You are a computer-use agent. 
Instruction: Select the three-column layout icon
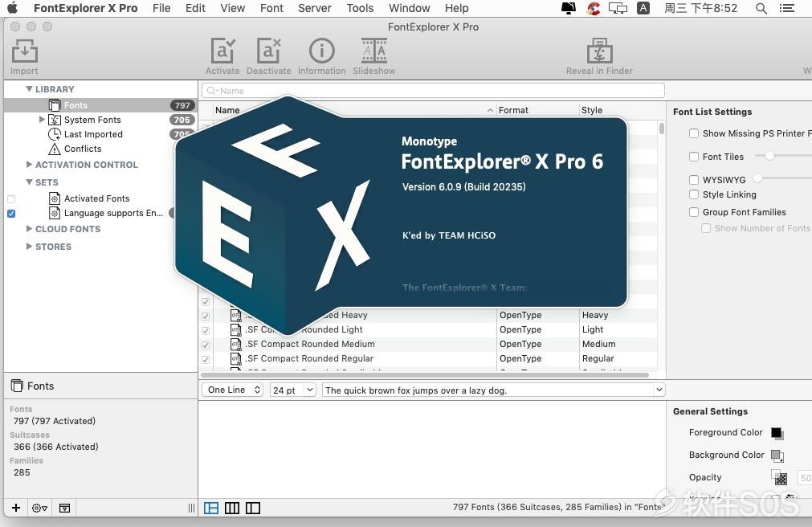pos(232,508)
